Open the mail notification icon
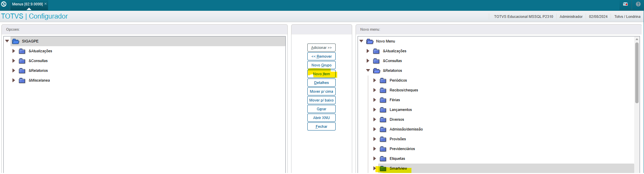Screen dimensions: 644x174 coord(625,4)
